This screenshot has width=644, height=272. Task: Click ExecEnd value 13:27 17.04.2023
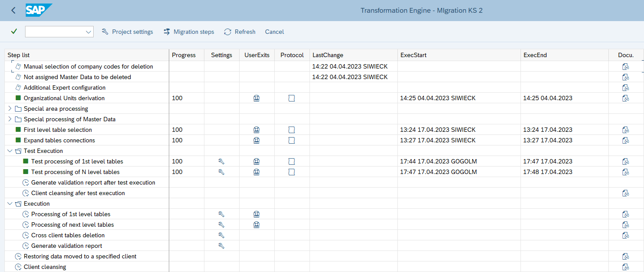click(x=548, y=141)
